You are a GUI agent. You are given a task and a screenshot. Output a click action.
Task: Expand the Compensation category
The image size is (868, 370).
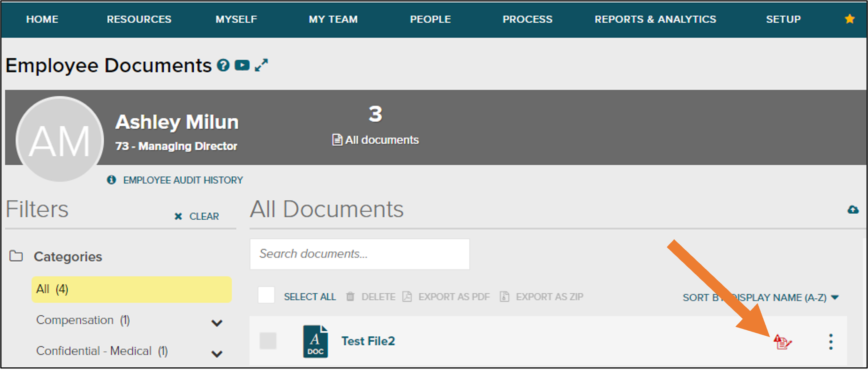(x=217, y=323)
